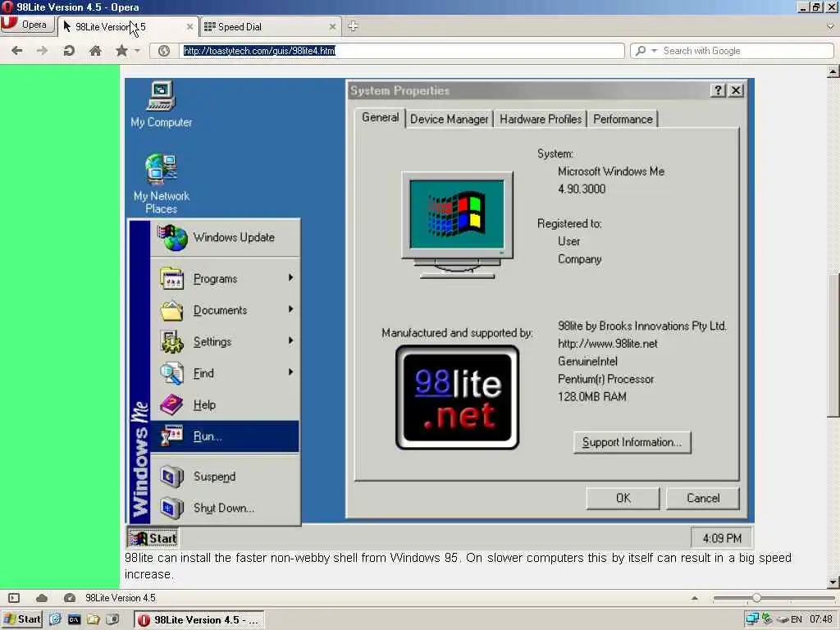Click the EN language indicator in the tray
The width and height of the screenshot is (840, 630).
tap(796, 620)
